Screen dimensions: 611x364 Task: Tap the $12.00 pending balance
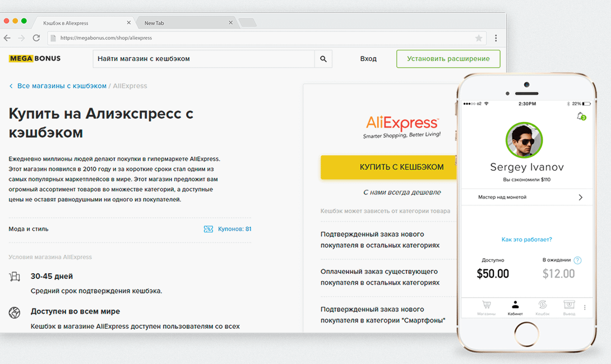(x=559, y=274)
